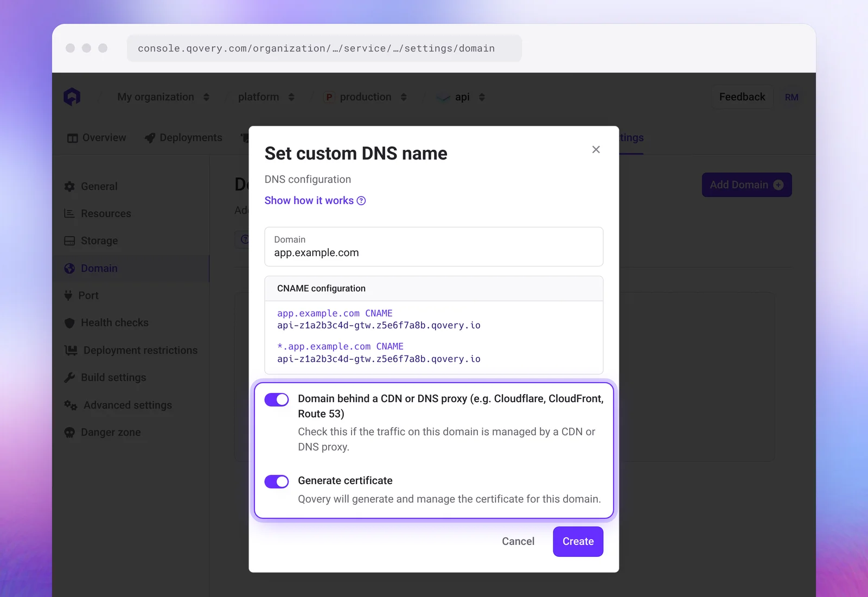The width and height of the screenshot is (868, 597).
Task: Click the wildcard *.app.example.com CNAME line
Action: click(340, 346)
